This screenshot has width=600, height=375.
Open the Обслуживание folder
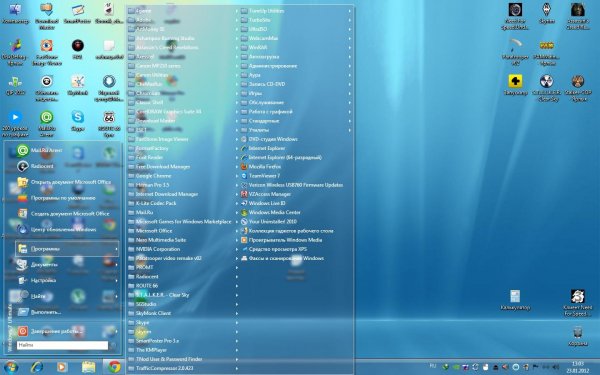pyautogui.click(x=263, y=103)
